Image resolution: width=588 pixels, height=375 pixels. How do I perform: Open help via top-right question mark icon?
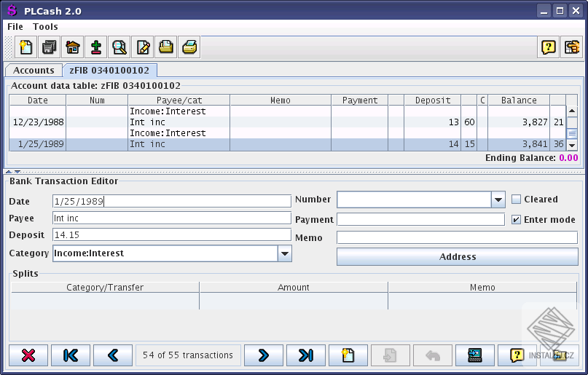click(x=549, y=47)
